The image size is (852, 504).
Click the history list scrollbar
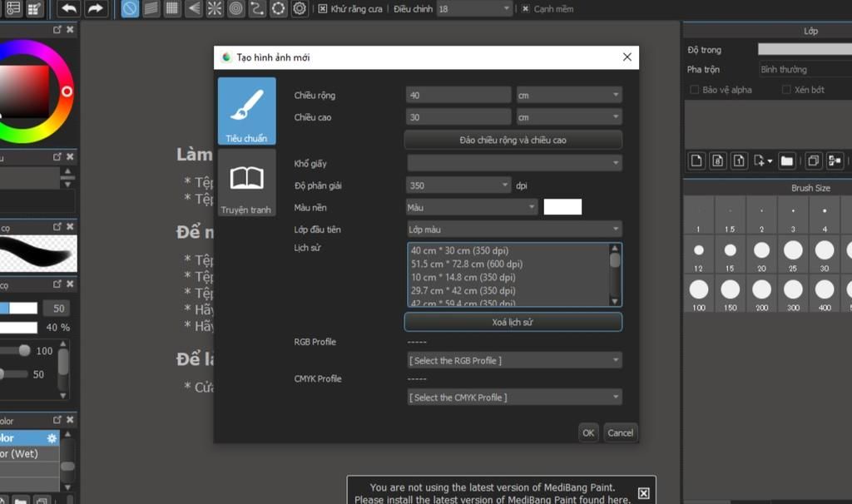tap(615, 274)
